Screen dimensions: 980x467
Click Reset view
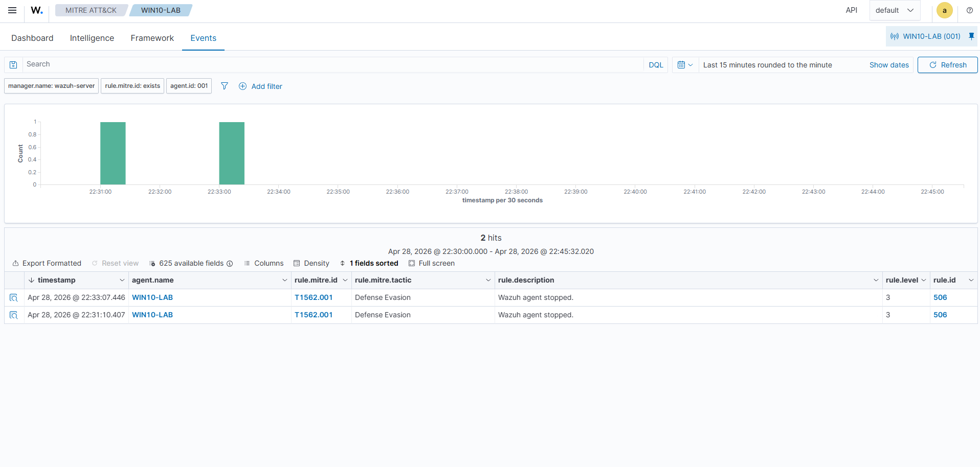(115, 263)
